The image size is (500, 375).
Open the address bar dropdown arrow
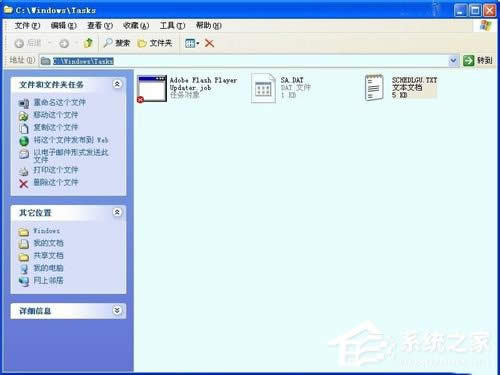click(453, 60)
